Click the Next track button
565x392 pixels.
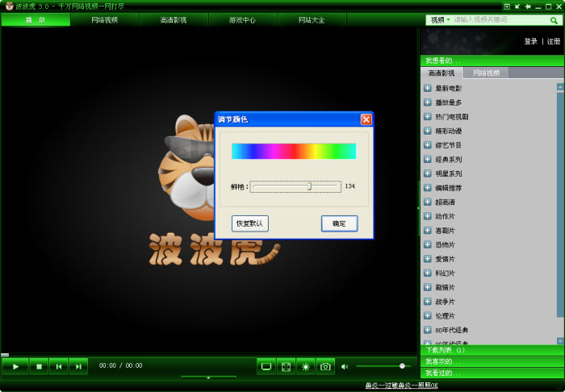click(x=77, y=366)
